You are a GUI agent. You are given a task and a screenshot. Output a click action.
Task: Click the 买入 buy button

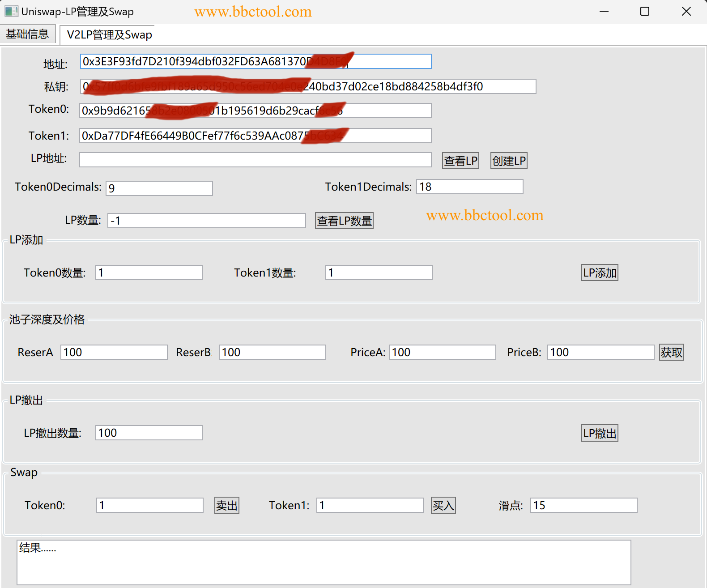(443, 506)
